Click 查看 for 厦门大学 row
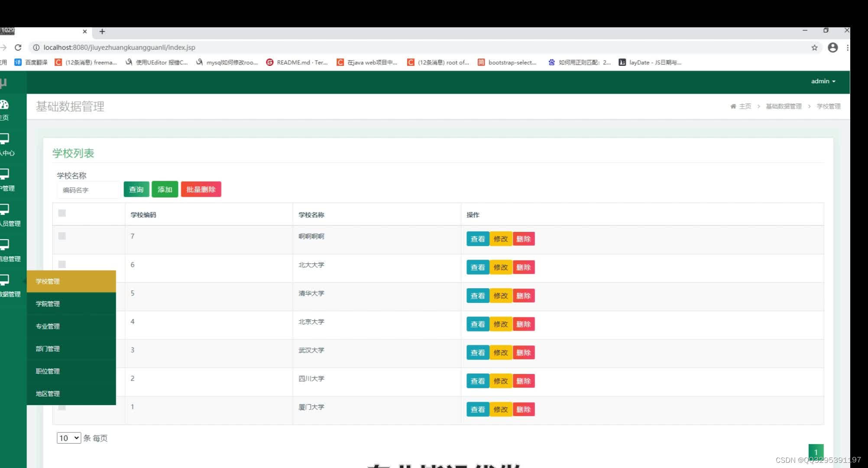 [x=478, y=409]
